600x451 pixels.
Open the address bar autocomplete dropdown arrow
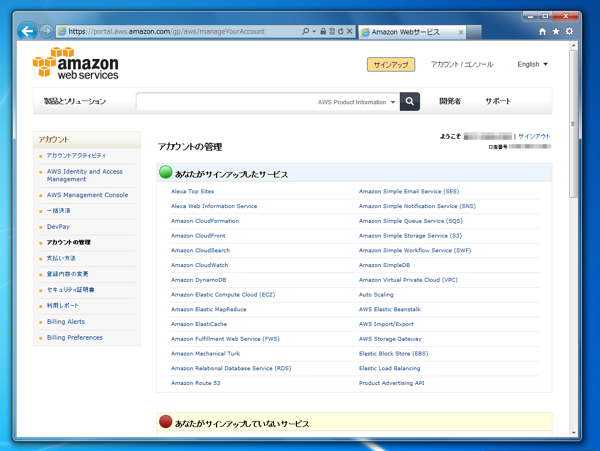pos(314,31)
